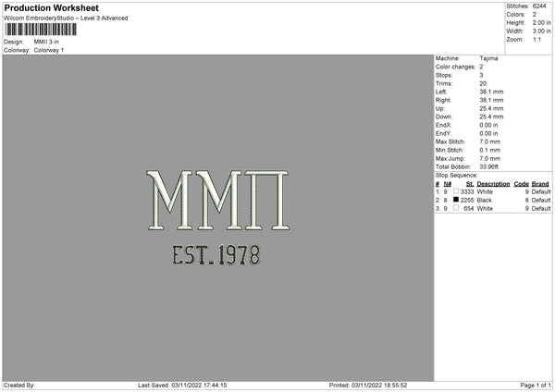
Task: Click the white swatch in stop row 3
Action: tap(456, 208)
